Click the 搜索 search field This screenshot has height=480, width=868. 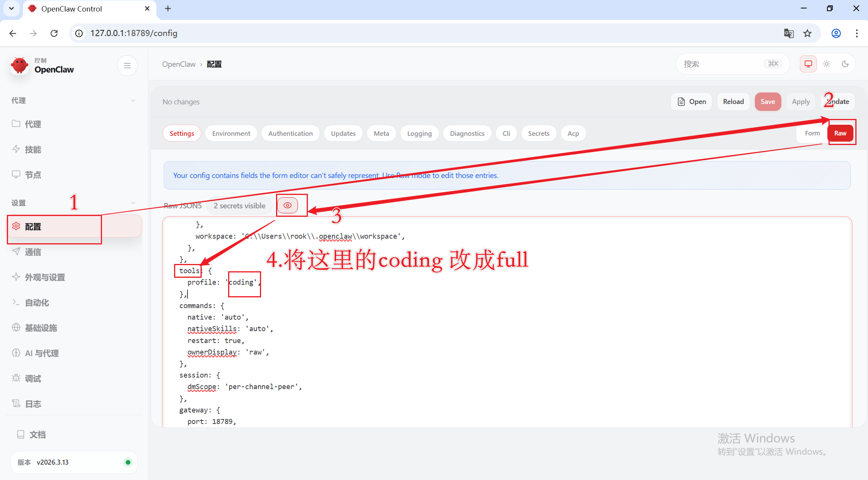(733, 64)
